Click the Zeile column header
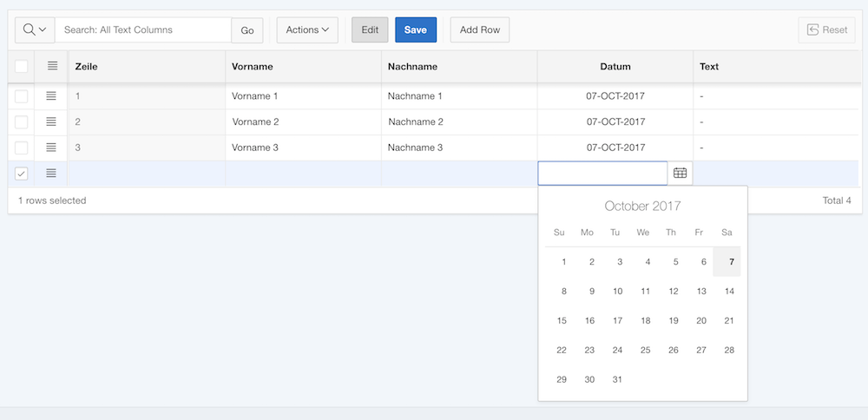 point(147,67)
